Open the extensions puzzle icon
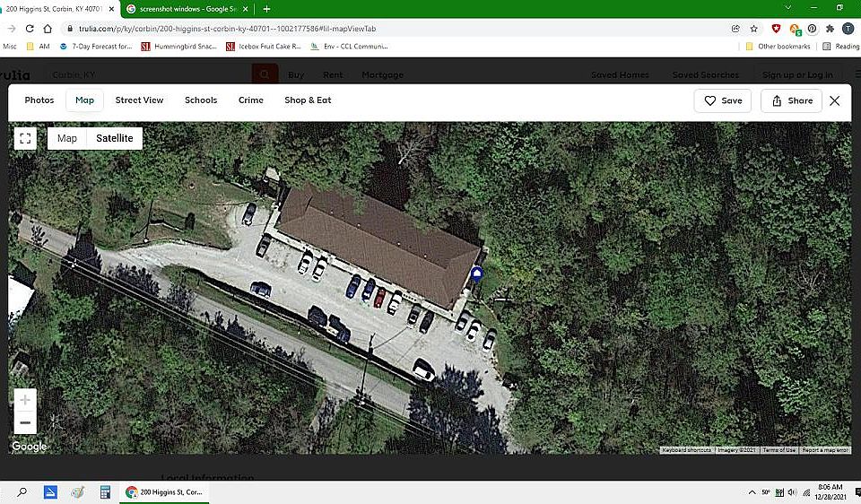 [x=830, y=29]
